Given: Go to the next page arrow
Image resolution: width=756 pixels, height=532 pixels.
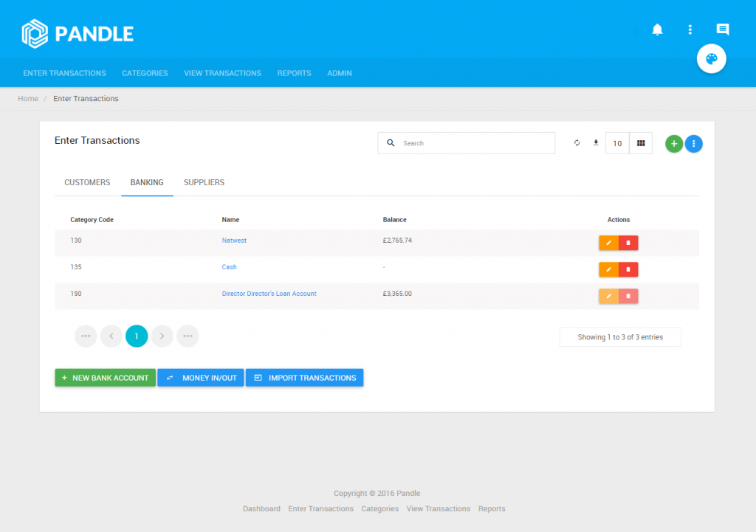Looking at the screenshot, I should [162, 336].
